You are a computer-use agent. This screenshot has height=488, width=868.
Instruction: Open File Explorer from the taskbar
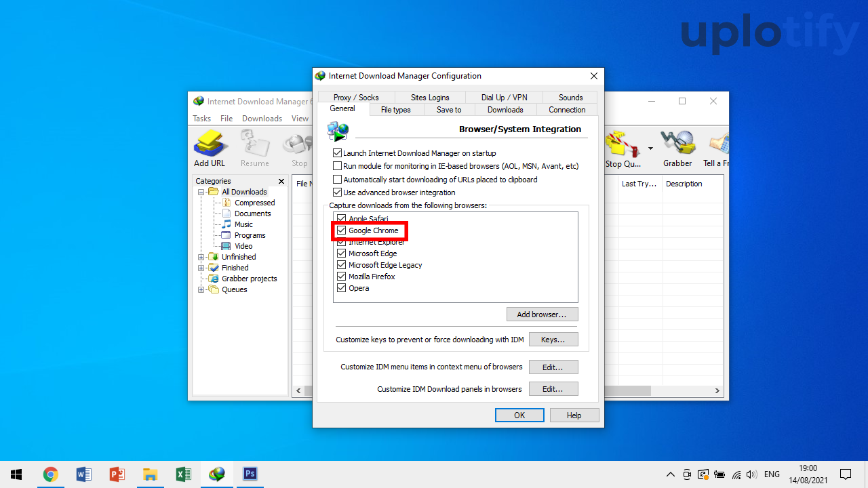coord(150,474)
